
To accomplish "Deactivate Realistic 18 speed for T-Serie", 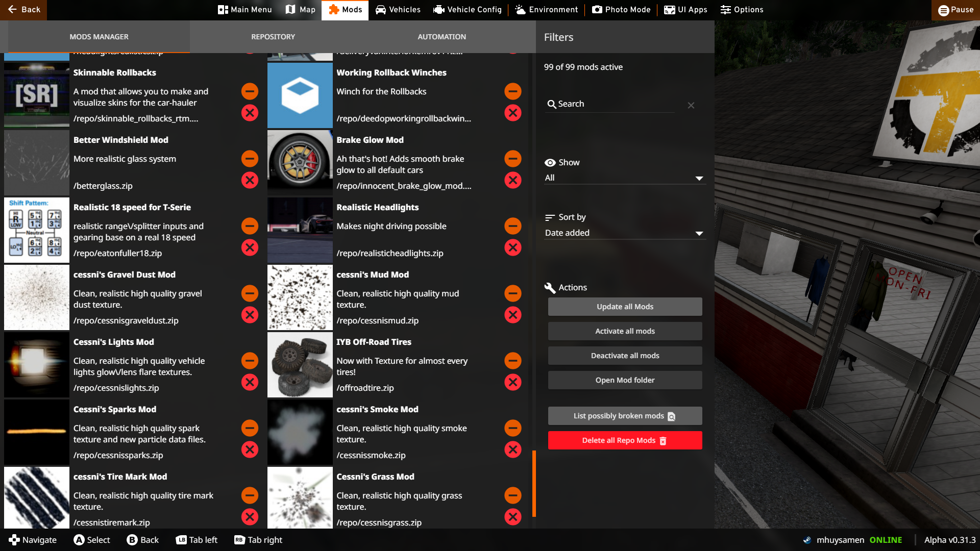I will (x=250, y=226).
